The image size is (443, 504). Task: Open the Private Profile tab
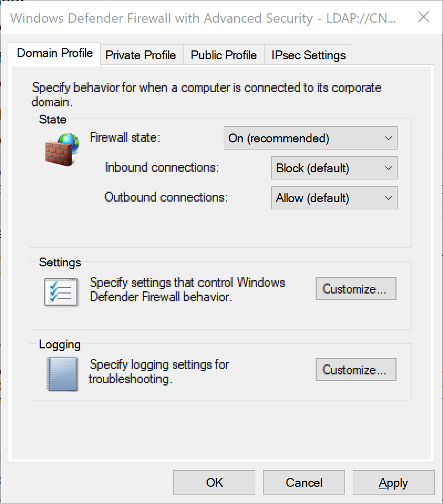pos(141,55)
